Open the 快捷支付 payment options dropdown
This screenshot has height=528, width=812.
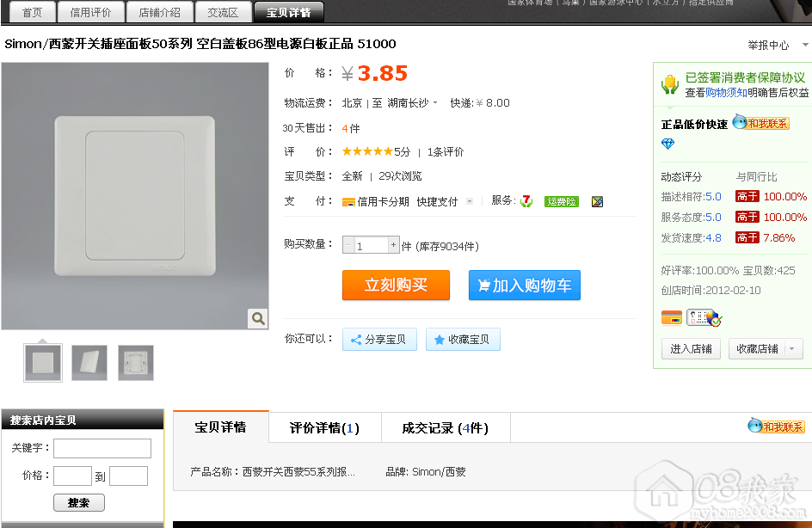click(x=470, y=201)
